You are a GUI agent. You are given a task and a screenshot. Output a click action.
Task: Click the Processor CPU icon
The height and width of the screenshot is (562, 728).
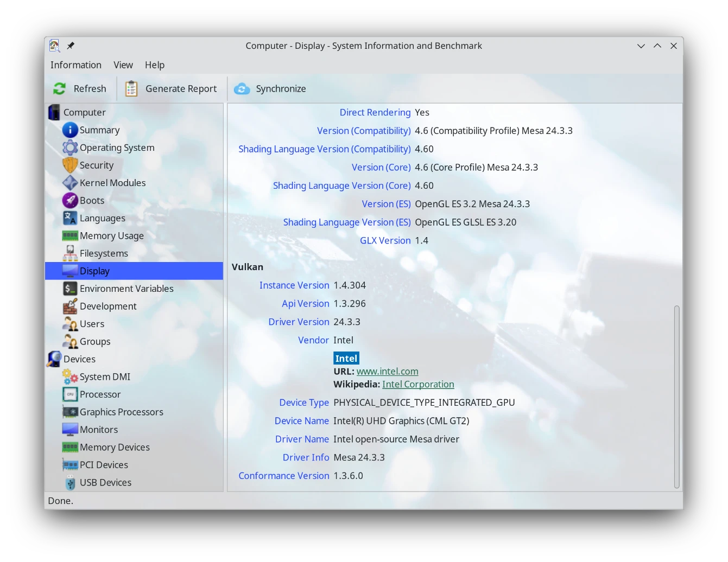(70, 394)
